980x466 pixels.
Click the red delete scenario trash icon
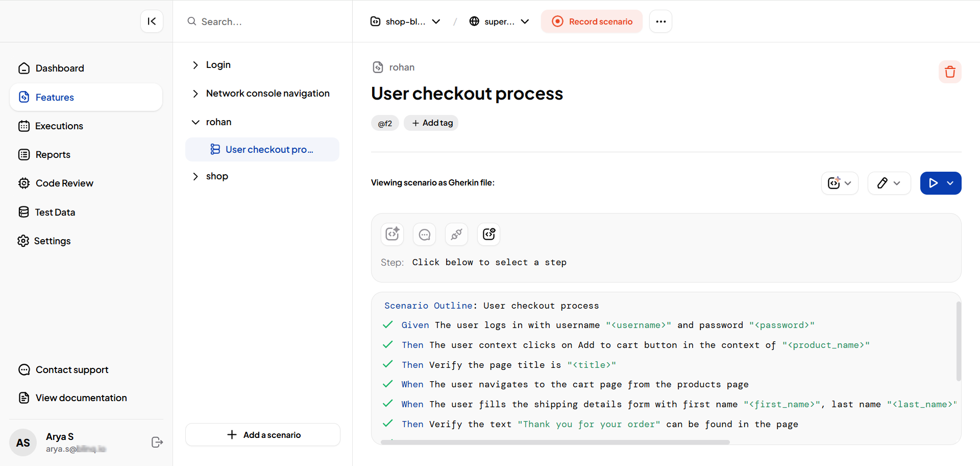[949, 72]
